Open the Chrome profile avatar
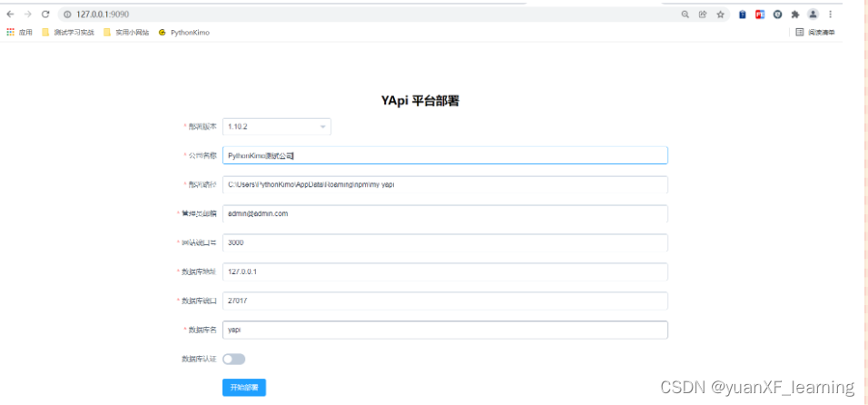This screenshot has width=868, height=405. [813, 15]
